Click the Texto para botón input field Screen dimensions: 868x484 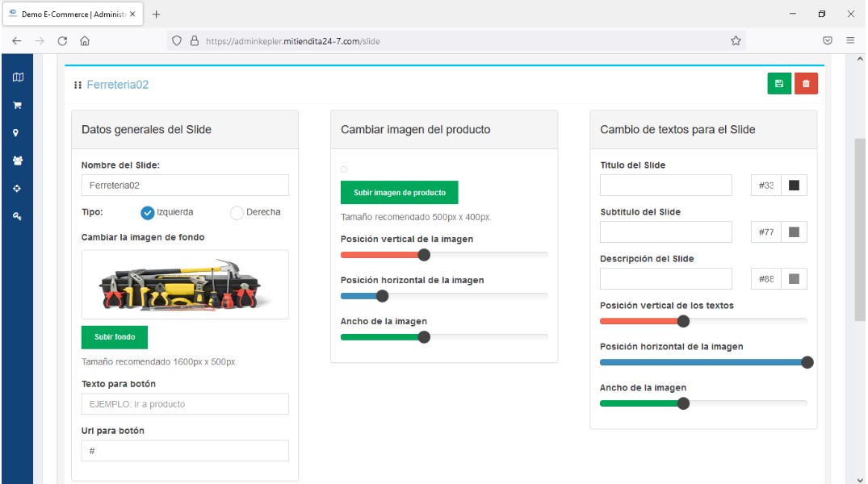[x=185, y=404]
